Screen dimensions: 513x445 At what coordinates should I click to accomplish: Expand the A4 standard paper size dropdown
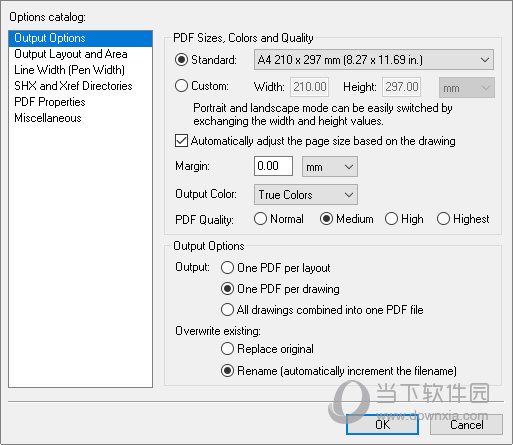374,60
